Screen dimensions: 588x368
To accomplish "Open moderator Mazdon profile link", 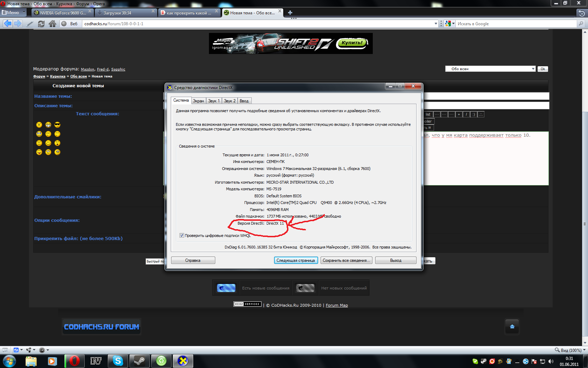I will [x=87, y=69].
